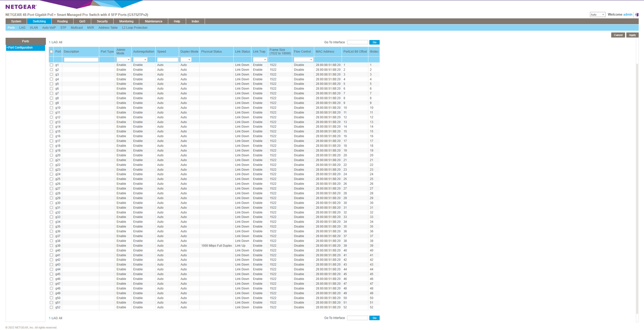Image resolution: width=644 pixels, height=330 pixels.
Task: Tick the checkbox for port g52
Action: (51, 307)
